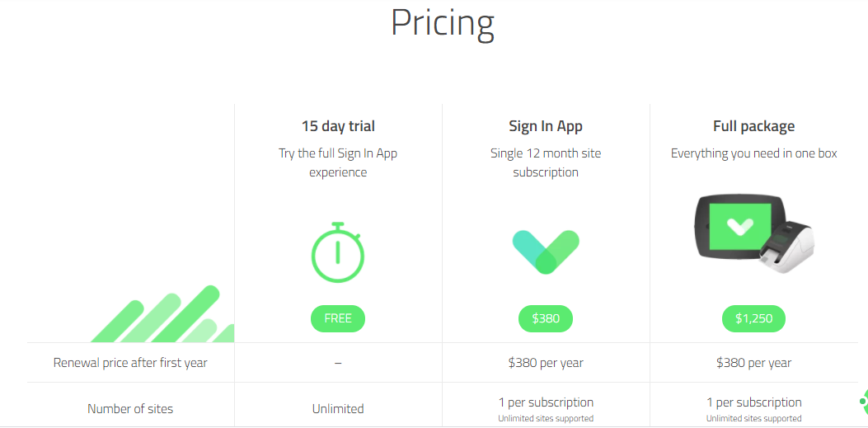This screenshot has height=428, width=868.
Task: Click the Pricing page heading
Action: (x=443, y=23)
